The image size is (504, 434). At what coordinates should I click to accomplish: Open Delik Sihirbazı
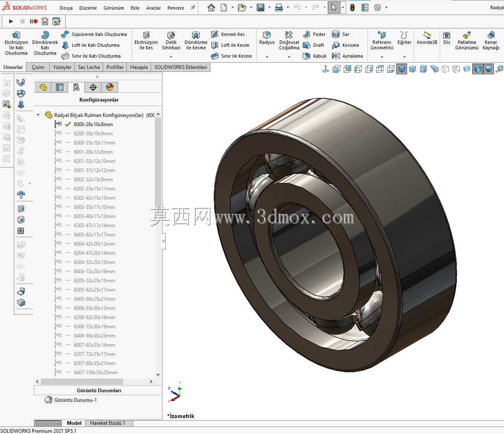tap(171, 41)
